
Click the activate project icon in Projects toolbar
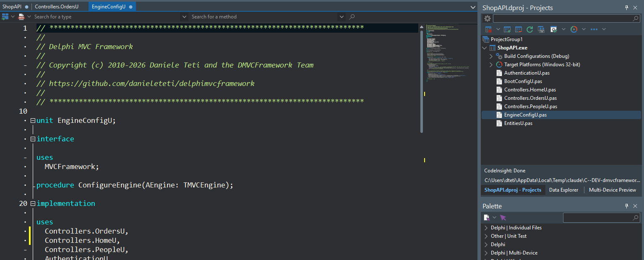488,29
